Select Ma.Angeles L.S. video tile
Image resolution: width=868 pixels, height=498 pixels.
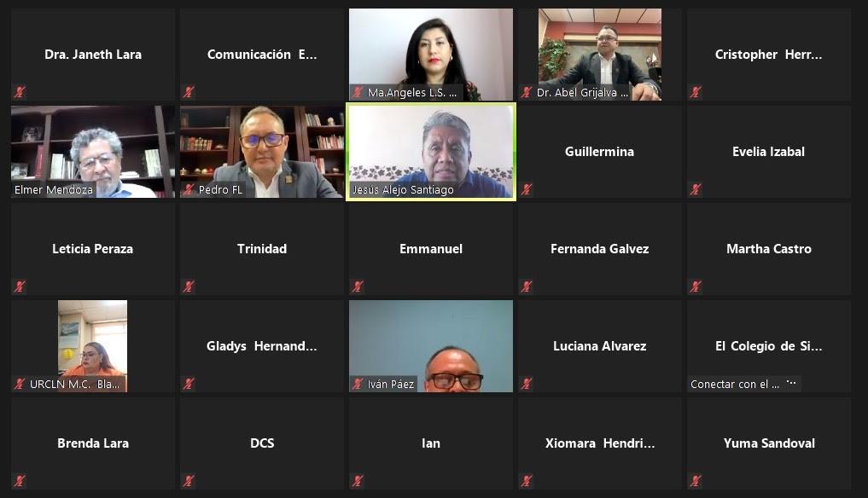click(431, 55)
